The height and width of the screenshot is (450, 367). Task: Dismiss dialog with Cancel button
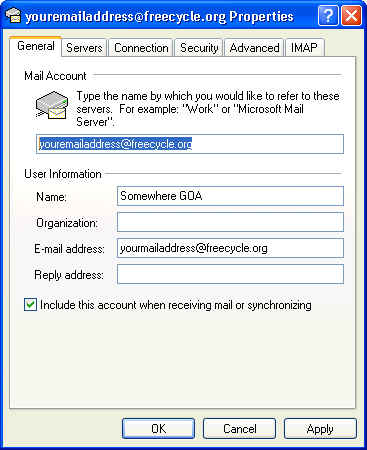tap(239, 428)
